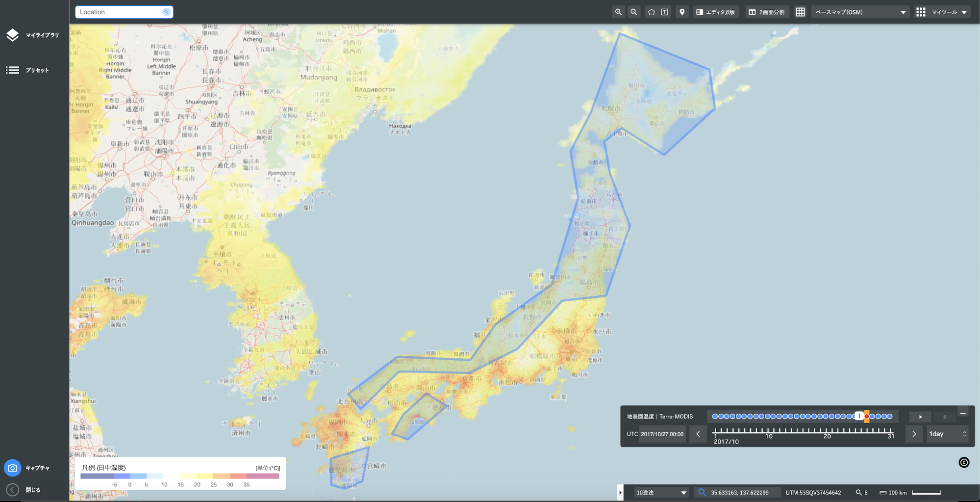Viewport: 980px width, 502px height.
Task: Select the last blue data dot on timeline
Action: 890,416
